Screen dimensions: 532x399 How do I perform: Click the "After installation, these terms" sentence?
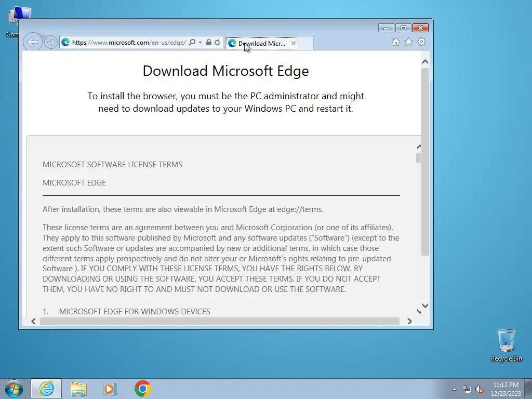(183, 209)
